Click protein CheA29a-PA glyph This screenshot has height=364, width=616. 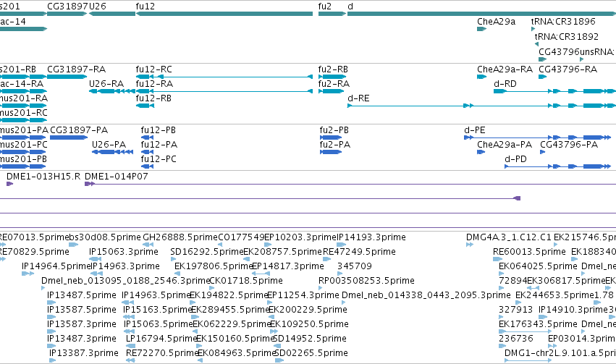[481, 152]
